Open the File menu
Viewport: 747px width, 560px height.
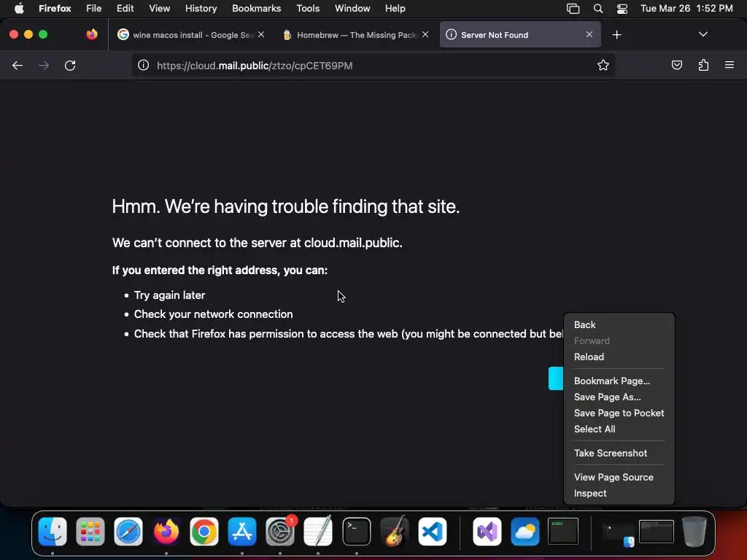tap(94, 8)
